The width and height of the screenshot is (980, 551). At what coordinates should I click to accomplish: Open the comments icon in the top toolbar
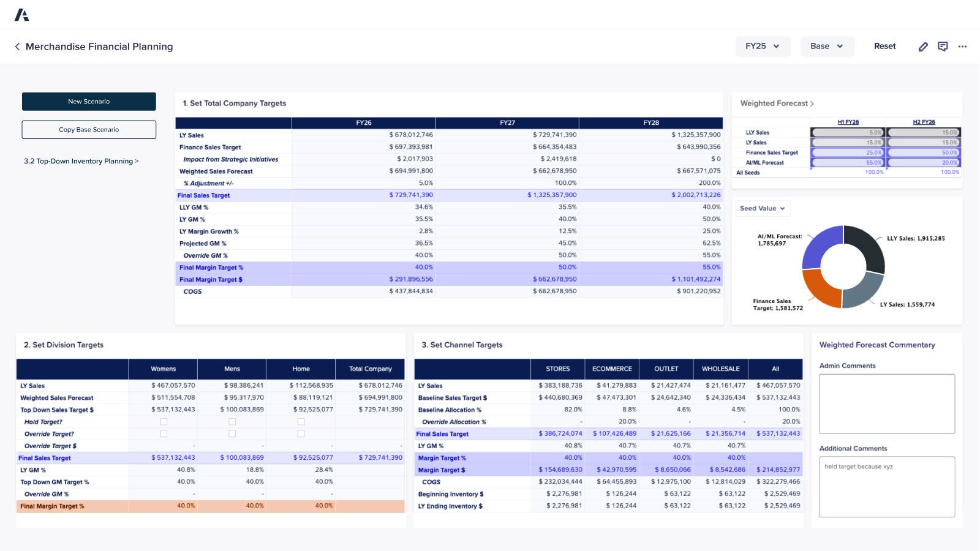tap(943, 46)
